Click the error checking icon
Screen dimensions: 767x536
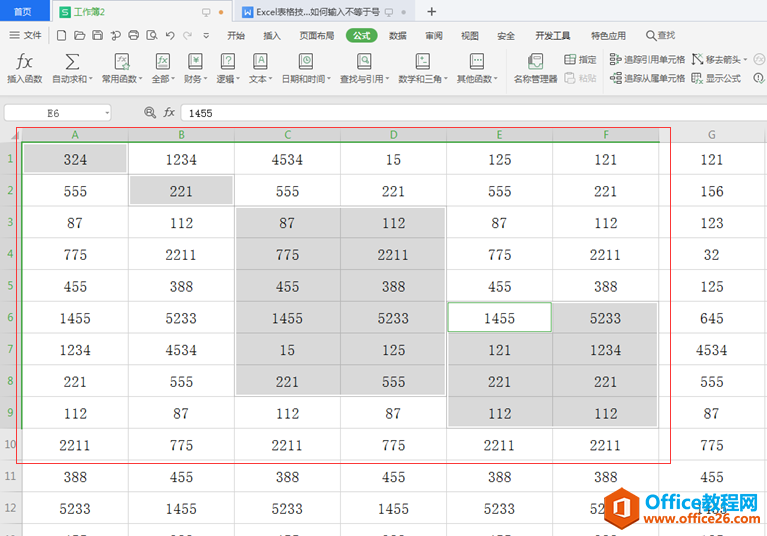[759, 78]
